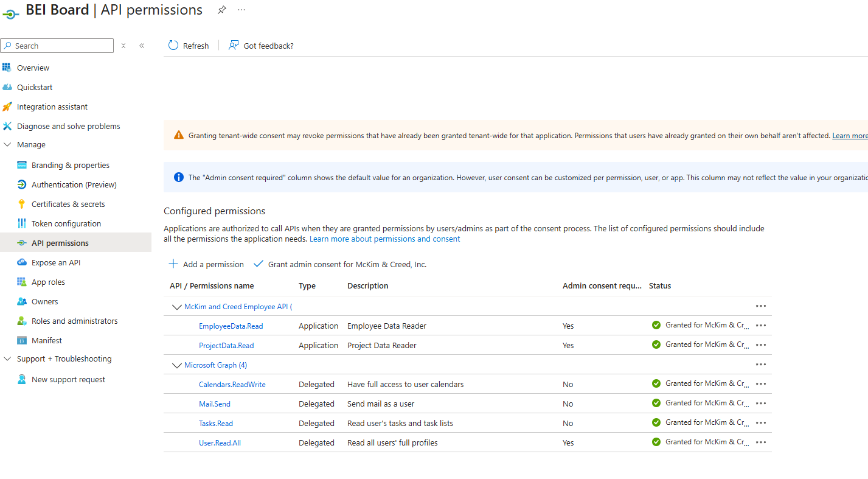Click the Quickstart cloud icon
This screenshot has height=479, width=868.
(x=7, y=87)
